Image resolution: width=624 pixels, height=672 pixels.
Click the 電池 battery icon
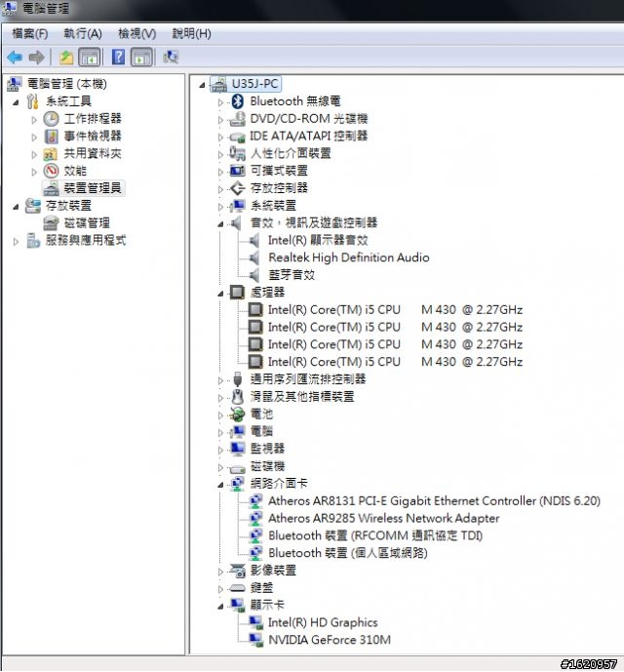238,415
